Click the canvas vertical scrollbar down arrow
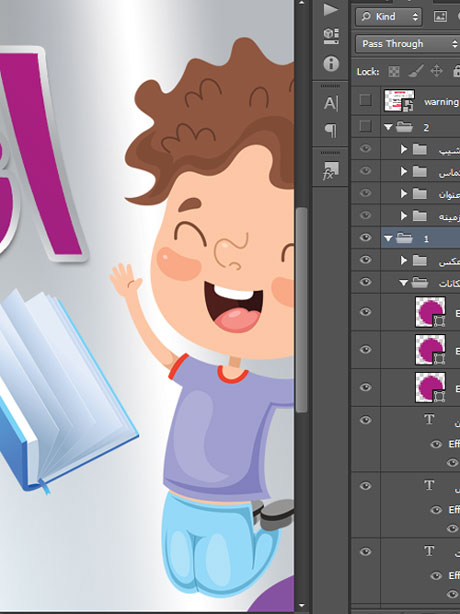The height and width of the screenshot is (614, 460). tap(301, 607)
